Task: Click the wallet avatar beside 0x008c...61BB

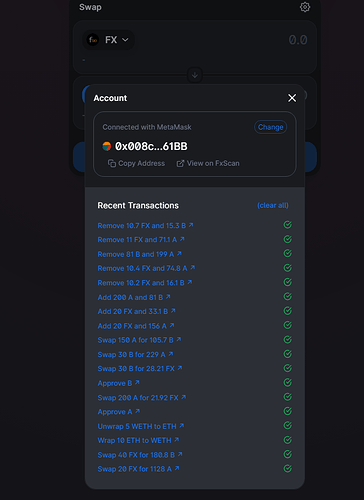Action: click(107, 146)
